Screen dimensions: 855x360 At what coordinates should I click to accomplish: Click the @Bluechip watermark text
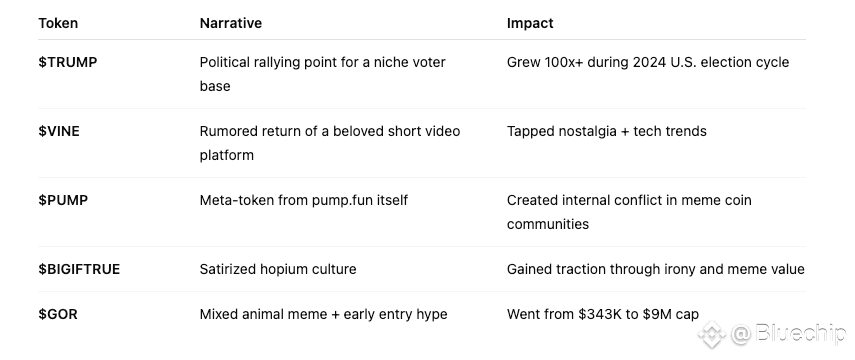(x=788, y=333)
